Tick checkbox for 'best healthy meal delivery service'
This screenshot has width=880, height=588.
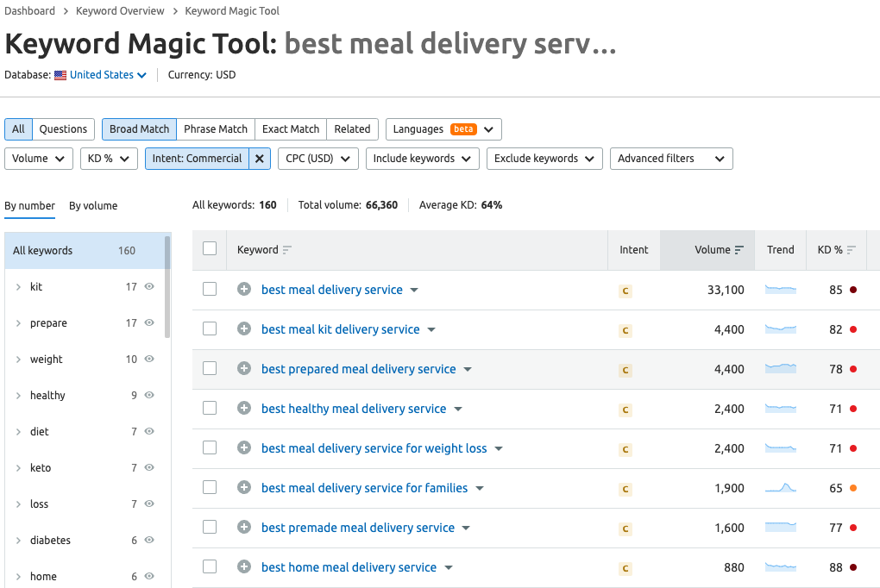(x=210, y=409)
